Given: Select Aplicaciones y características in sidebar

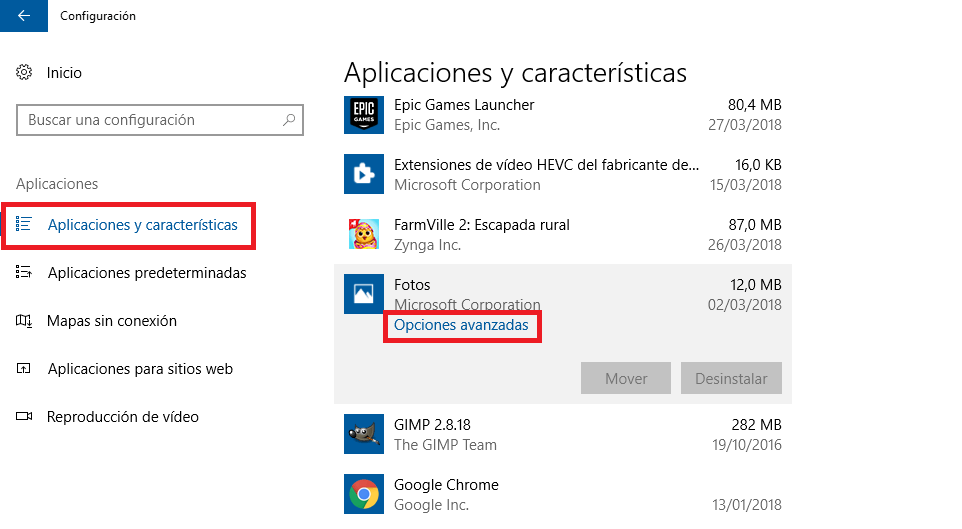Looking at the screenshot, I should coord(142,225).
